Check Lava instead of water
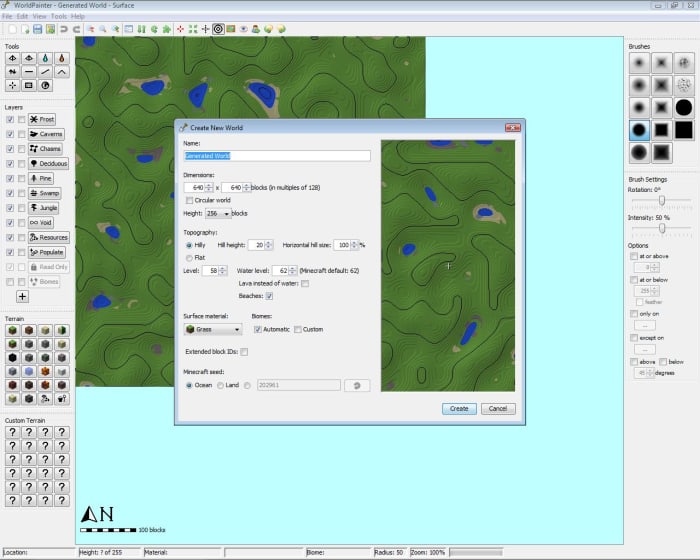This screenshot has width=700, height=560. click(305, 284)
